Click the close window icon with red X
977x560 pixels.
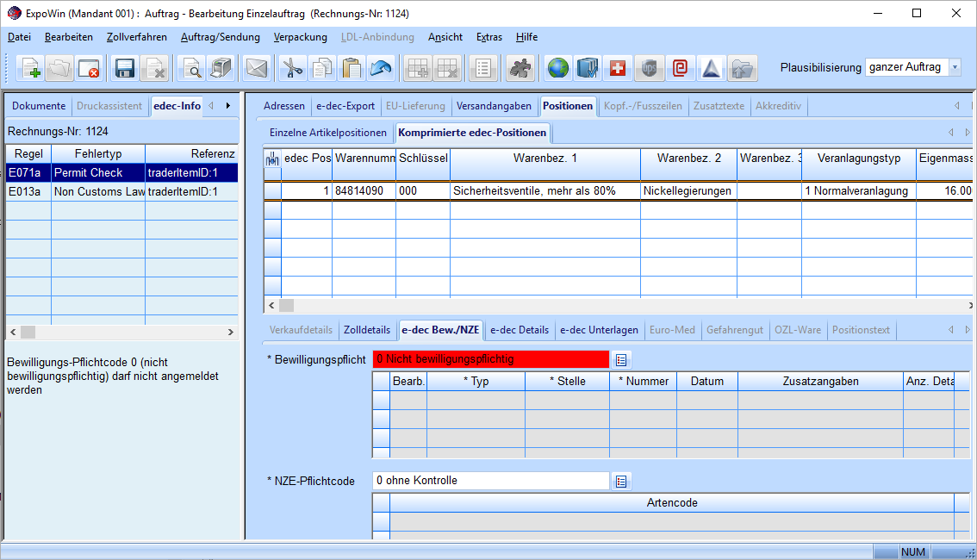[x=89, y=68]
